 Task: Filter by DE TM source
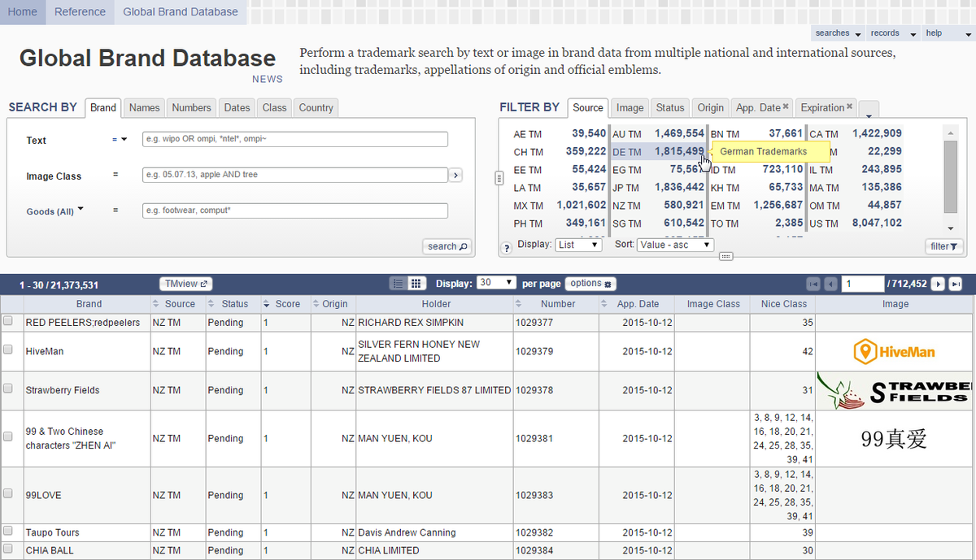pyautogui.click(x=658, y=151)
